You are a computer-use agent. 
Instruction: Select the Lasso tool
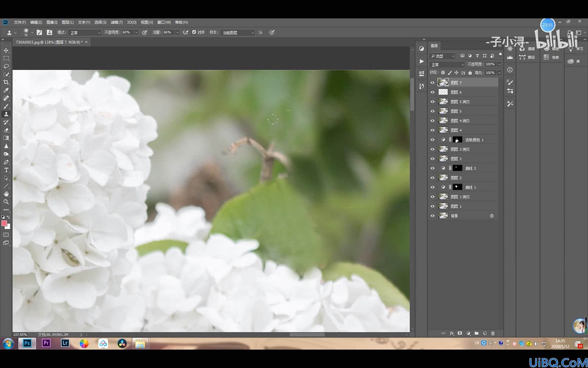(x=6, y=66)
